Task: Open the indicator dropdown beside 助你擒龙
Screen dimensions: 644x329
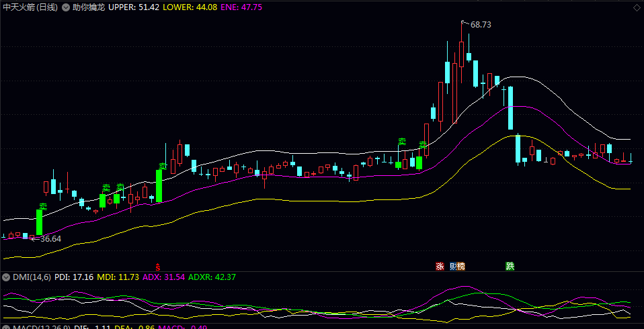Action: (65, 7)
